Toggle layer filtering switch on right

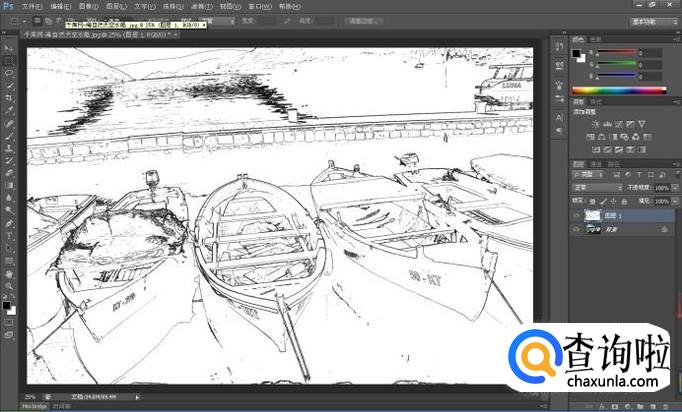click(677, 175)
